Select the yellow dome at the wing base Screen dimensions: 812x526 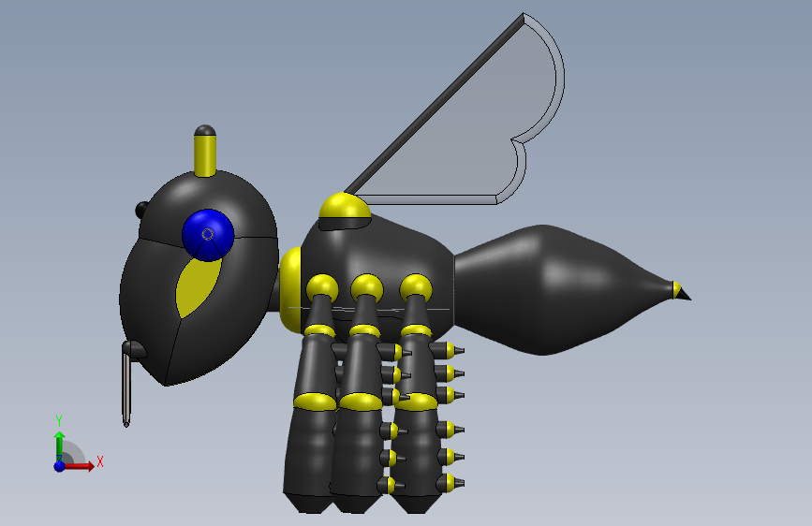[345, 206]
